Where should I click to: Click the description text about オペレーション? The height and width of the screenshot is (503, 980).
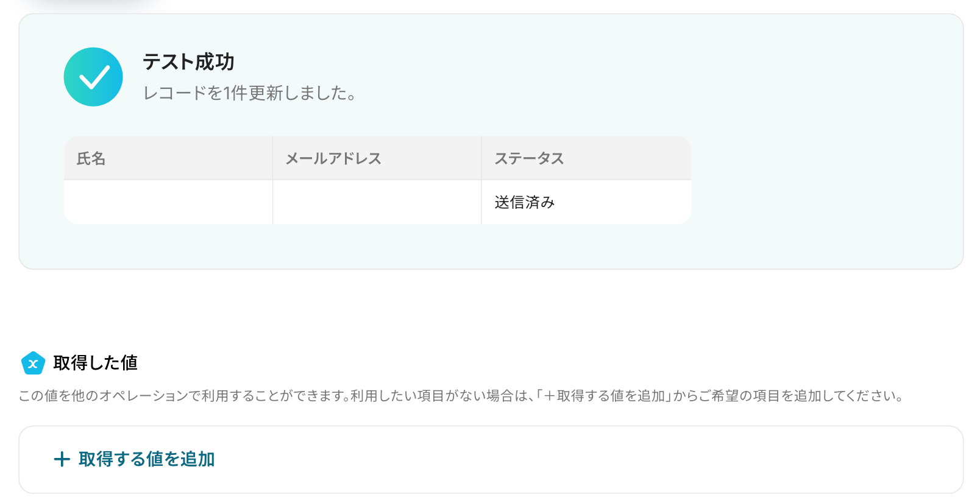click(461, 396)
